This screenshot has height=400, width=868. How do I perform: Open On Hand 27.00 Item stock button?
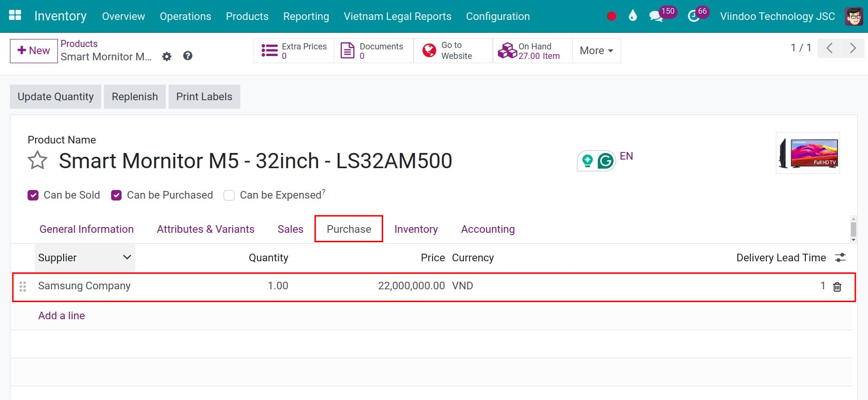[532, 51]
